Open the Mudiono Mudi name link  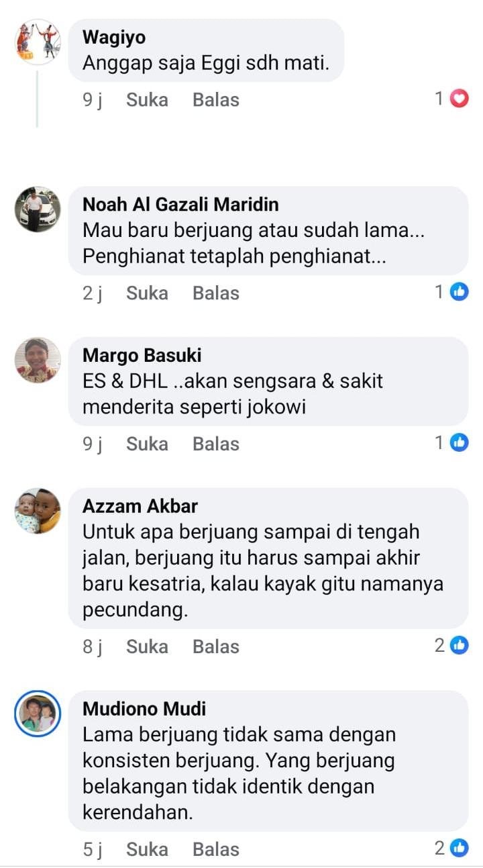coord(144,709)
